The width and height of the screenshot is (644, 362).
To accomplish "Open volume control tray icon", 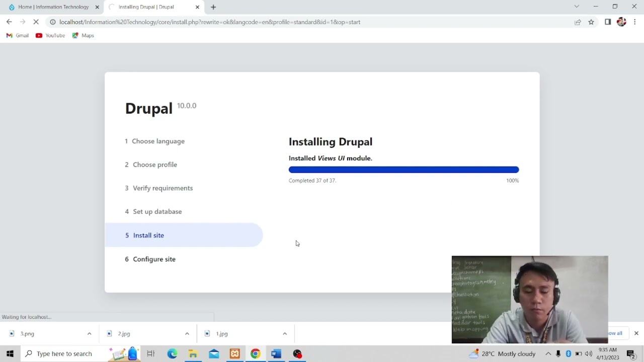I will point(589,354).
